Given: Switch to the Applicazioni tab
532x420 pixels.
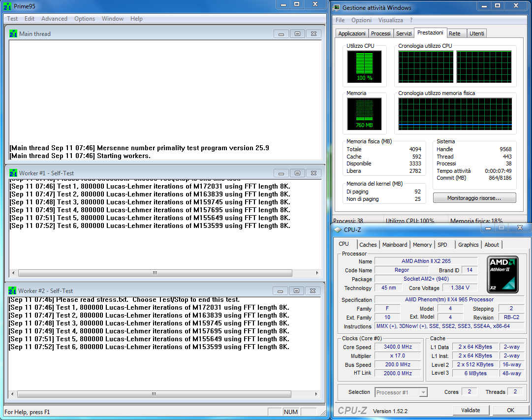Looking at the screenshot, I should click(352, 33).
